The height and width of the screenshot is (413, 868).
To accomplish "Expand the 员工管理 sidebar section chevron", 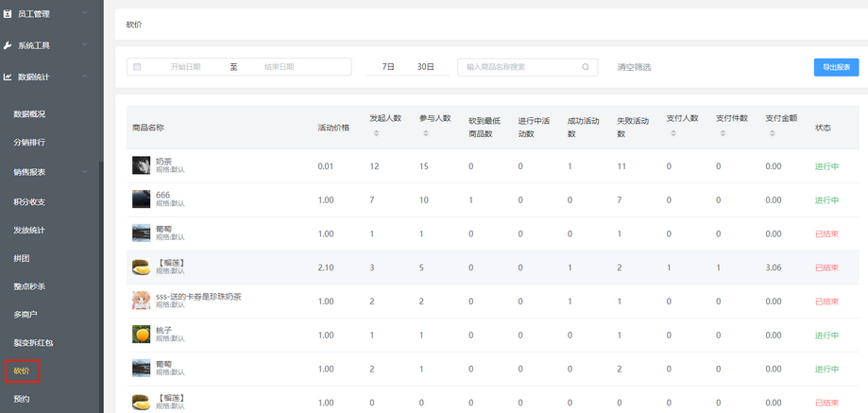I will point(85,14).
